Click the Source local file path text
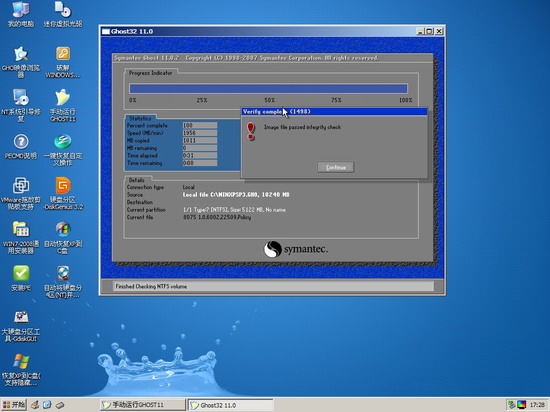The image size is (550, 412). coord(236,195)
